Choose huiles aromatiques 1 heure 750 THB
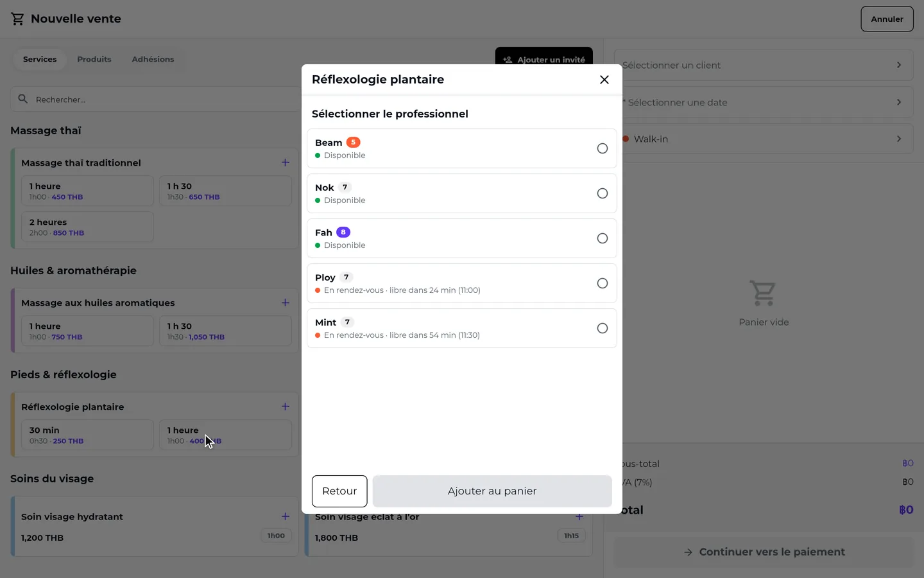The width and height of the screenshot is (924, 578). [x=87, y=331]
